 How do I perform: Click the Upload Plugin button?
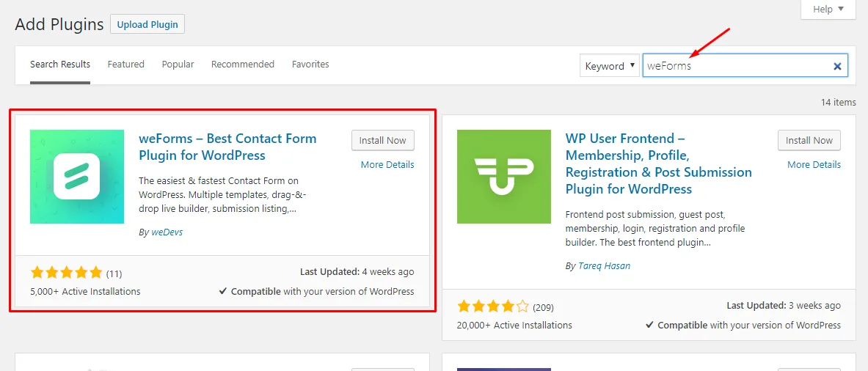pyautogui.click(x=147, y=24)
